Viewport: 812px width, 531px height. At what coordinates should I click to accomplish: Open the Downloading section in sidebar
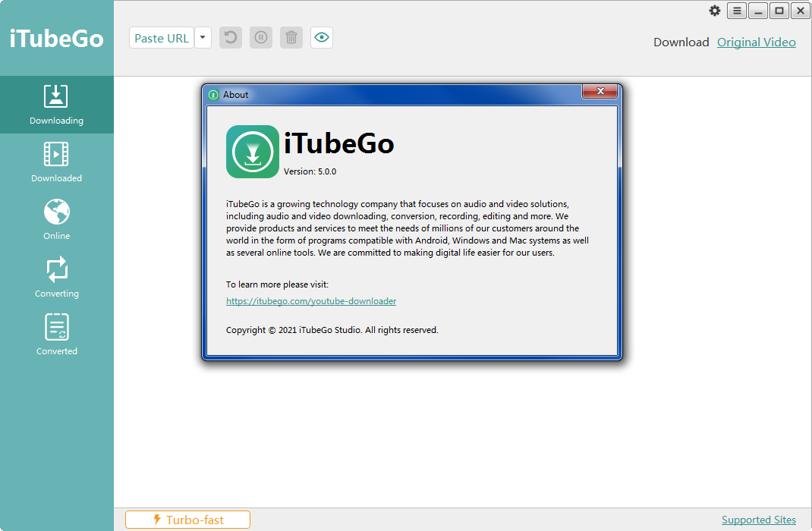point(56,105)
